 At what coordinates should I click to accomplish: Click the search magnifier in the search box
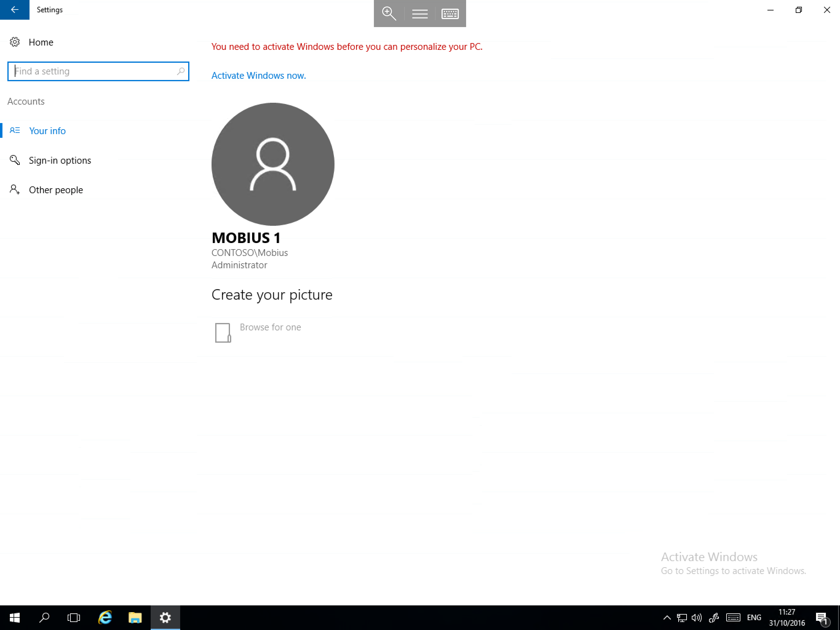pos(181,71)
